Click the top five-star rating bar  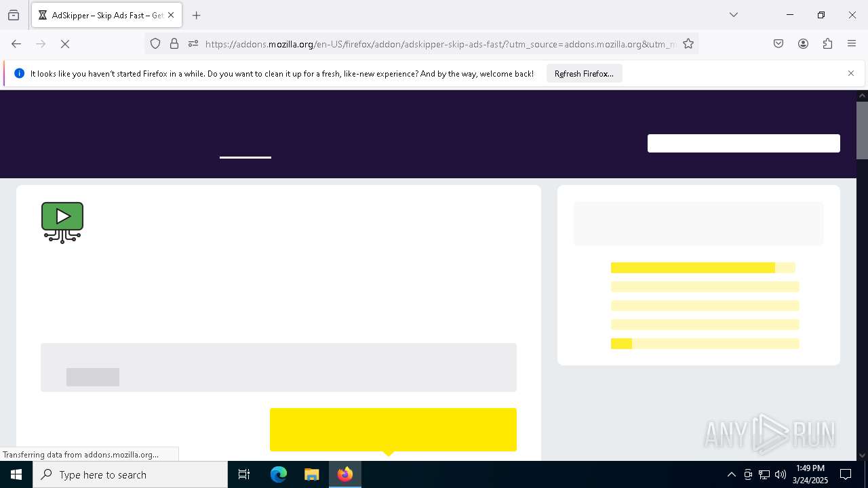click(x=703, y=268)
